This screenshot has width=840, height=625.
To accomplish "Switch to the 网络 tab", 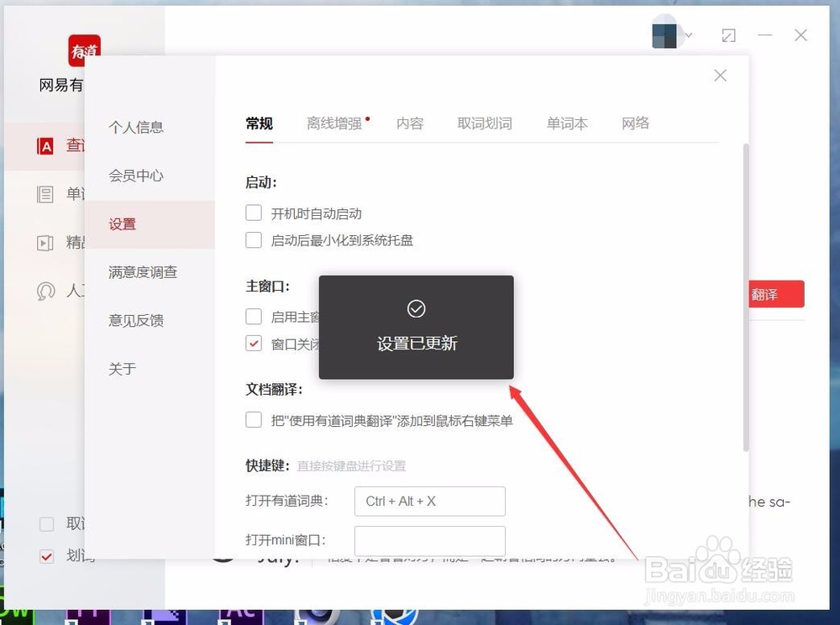I will (x=636, y=123).
